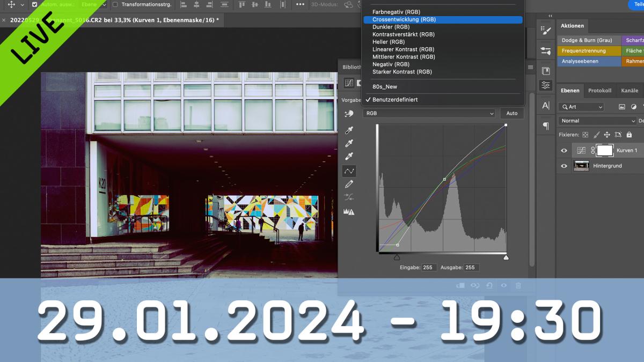Open the Paragraph panel icon
This screenshot has width=644, height=362.
pos(546,126)
